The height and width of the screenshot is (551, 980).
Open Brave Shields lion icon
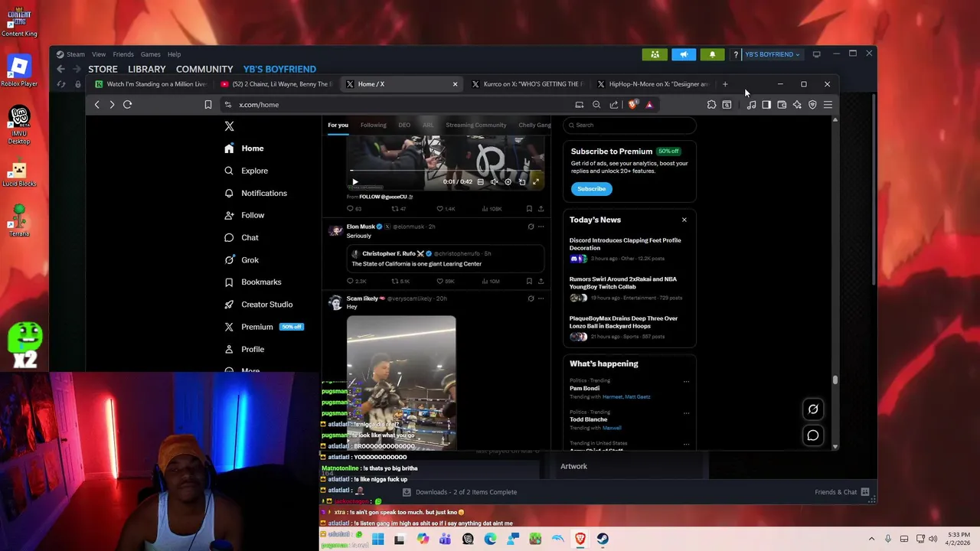[632, 105]
